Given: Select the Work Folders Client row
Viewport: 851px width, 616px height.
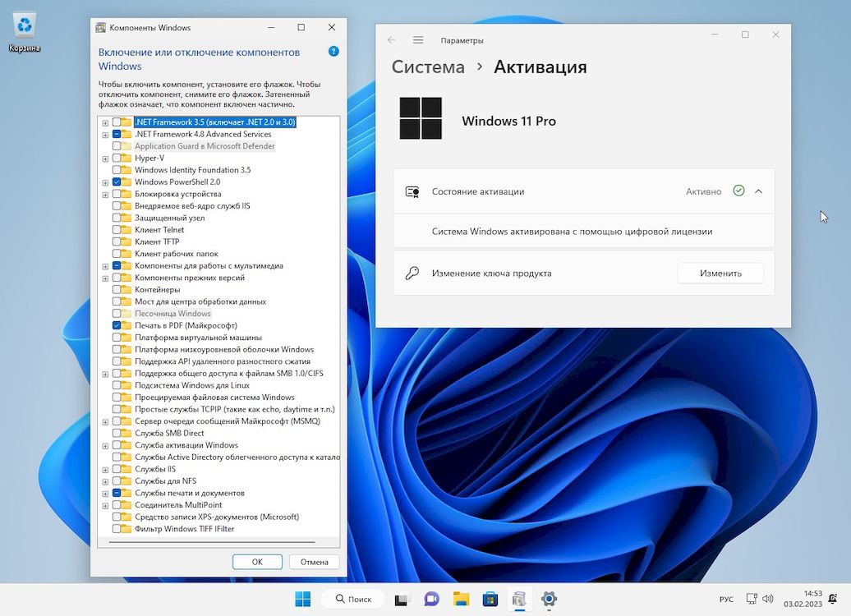Looking at the screenshot, I should (x=177, y=254).
